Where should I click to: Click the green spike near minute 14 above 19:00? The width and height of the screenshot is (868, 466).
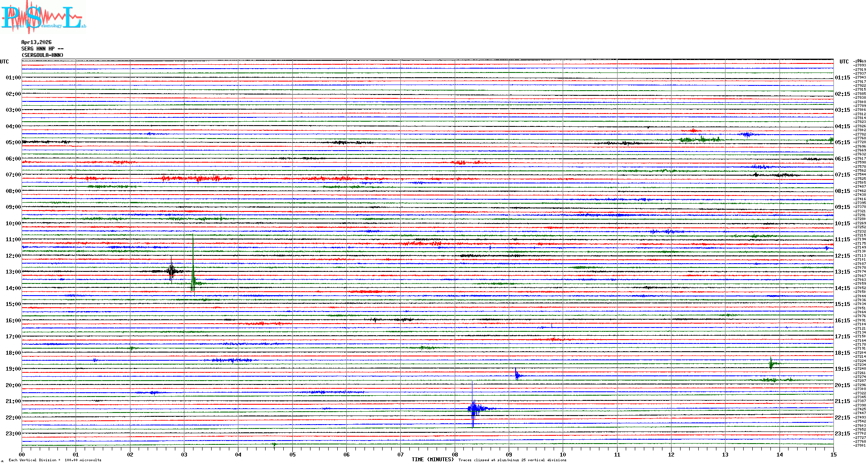coord(771,363)
